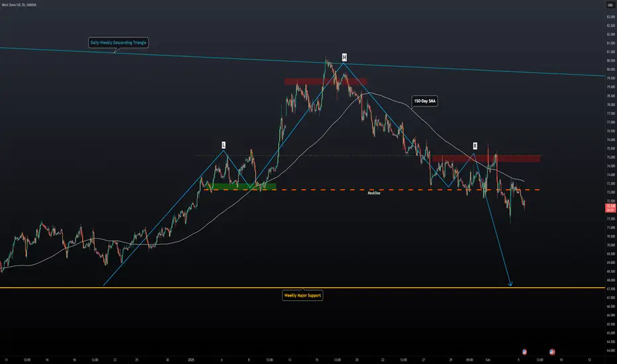Image resolution: width=617 pixels, height=364 pixels.
Task: Select the 150-Day SMA callout label
Action: (424, 101)
